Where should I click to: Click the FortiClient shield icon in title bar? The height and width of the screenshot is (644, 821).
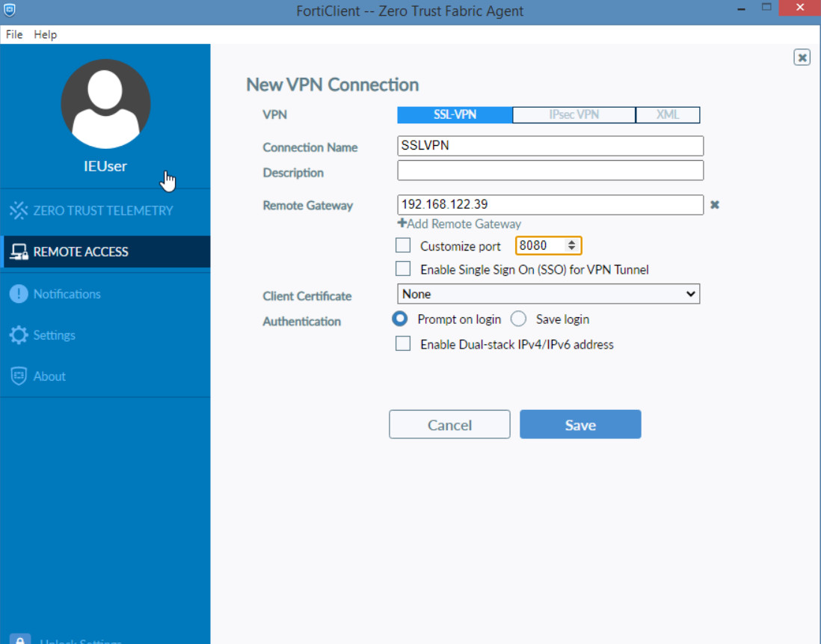[x=10, y=10]
